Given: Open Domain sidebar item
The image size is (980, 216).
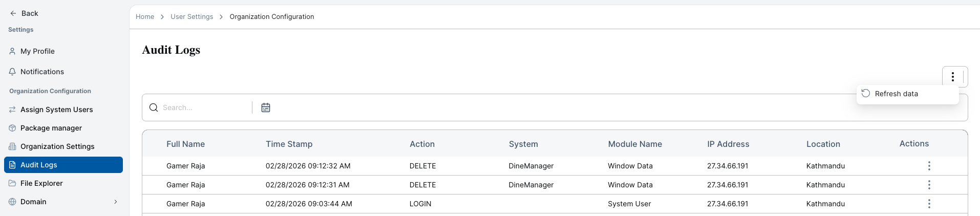Looking at the screenshot, I should pyautogui.click(x=63, y=202).
